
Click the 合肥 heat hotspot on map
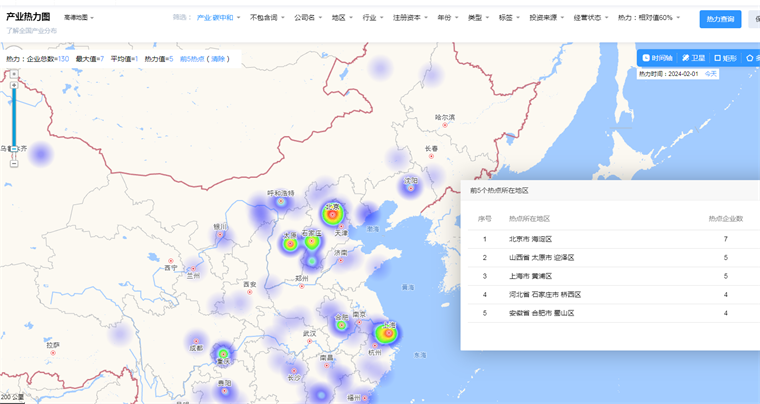(x=341, y=325)
